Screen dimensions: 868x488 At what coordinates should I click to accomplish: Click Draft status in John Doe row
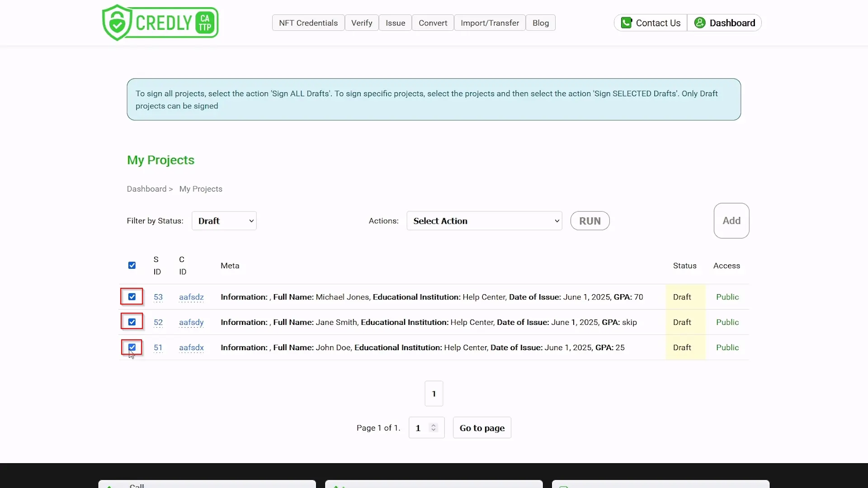682,347
